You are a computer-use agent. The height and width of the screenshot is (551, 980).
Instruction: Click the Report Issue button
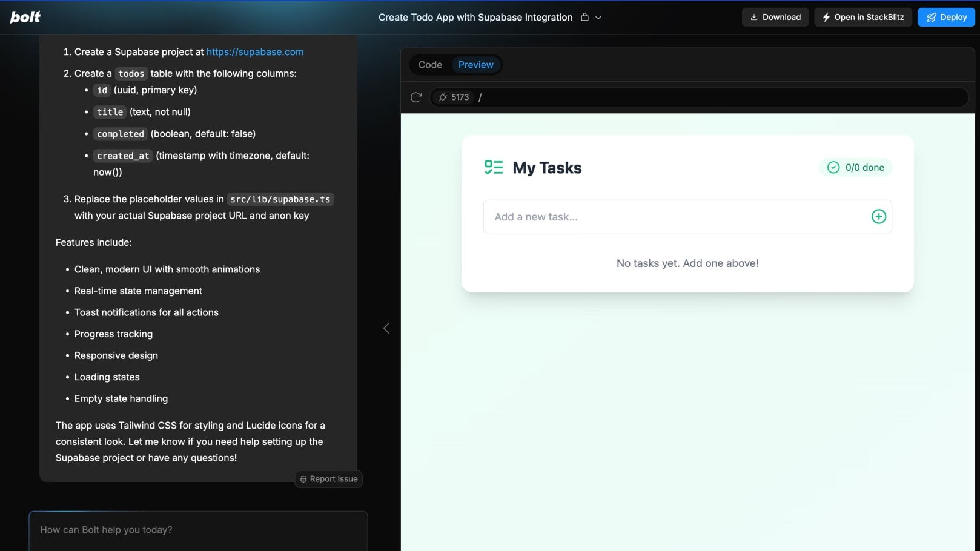[x=328, y=478]
